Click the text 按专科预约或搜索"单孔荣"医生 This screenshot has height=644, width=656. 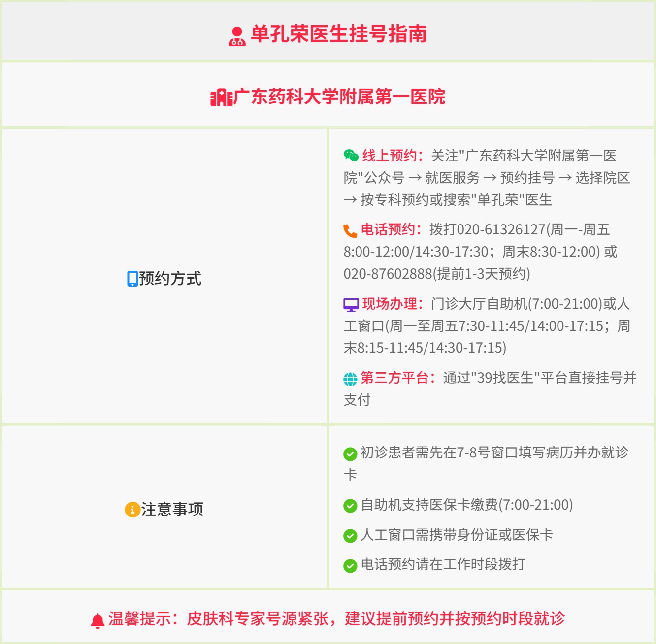pyautogui.click(x=456, y=200)
